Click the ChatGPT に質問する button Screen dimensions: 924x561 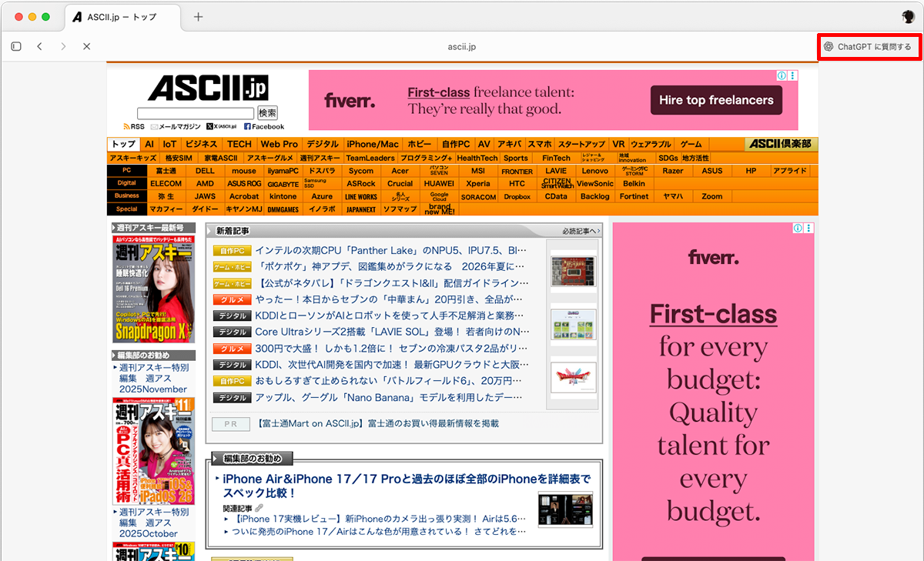(x=869, y=46)
